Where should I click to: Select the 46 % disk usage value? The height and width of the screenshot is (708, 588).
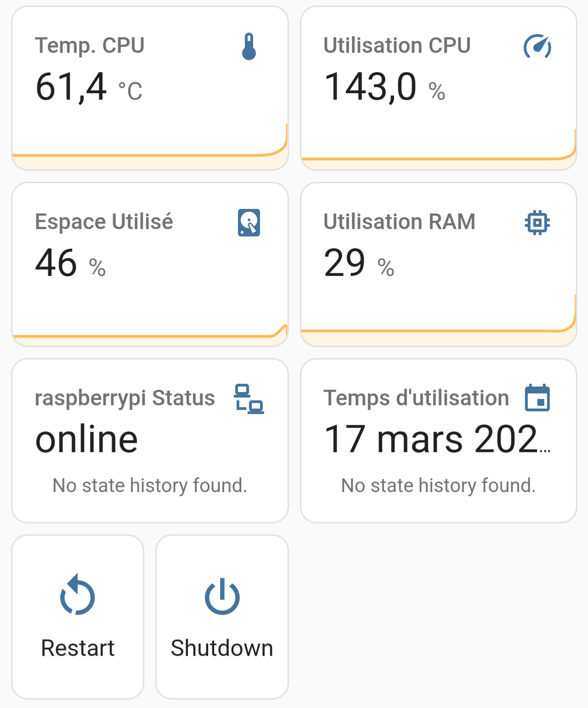click(70, 263)
